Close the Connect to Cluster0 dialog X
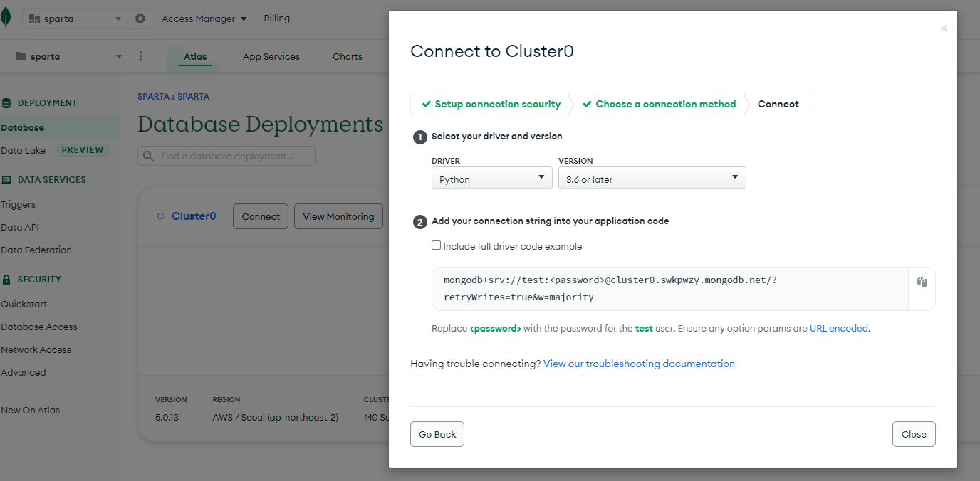 pyautogui.click(x=944, y=28)
